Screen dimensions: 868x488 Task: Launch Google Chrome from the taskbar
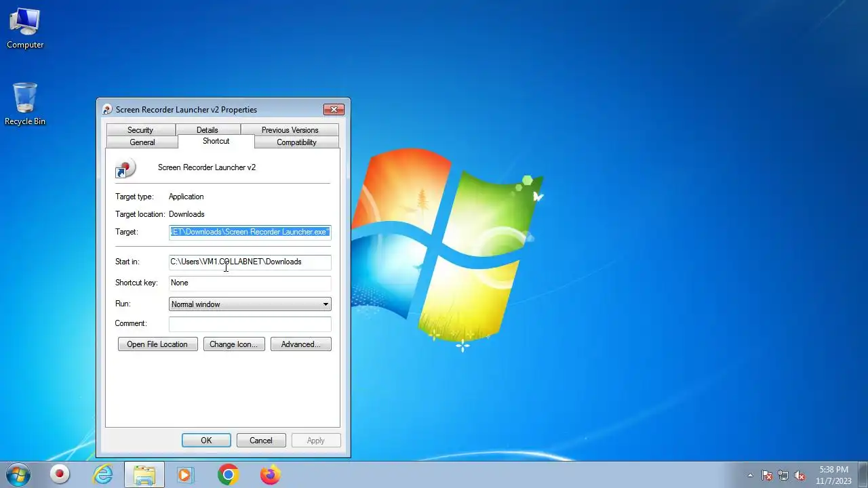(x=228, y=474)
